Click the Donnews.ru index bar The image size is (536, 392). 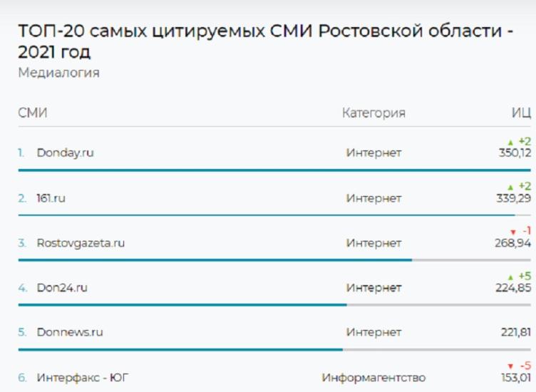(180, 349)
